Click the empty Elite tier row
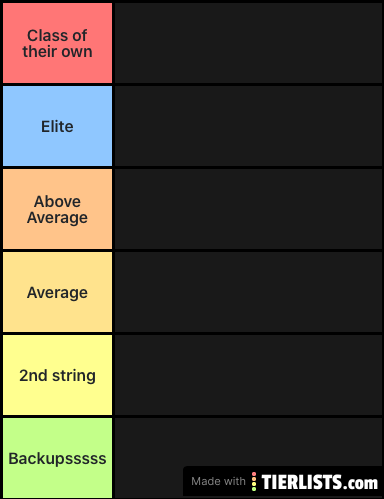 [248, 126]
